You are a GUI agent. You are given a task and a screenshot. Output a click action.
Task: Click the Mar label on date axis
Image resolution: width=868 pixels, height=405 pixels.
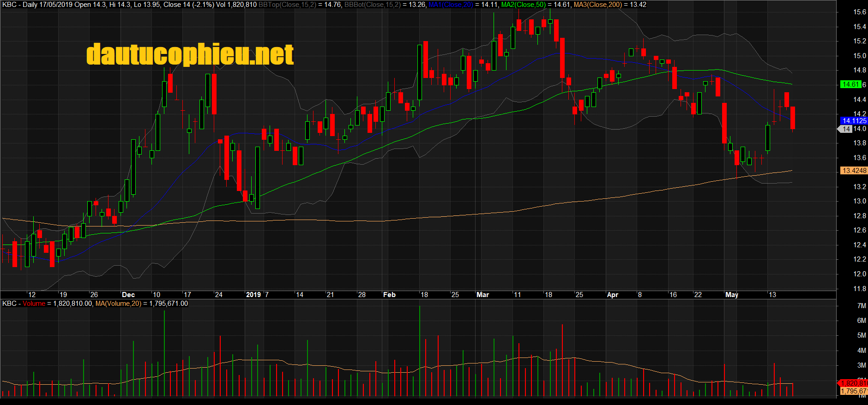tap(482, 295)
